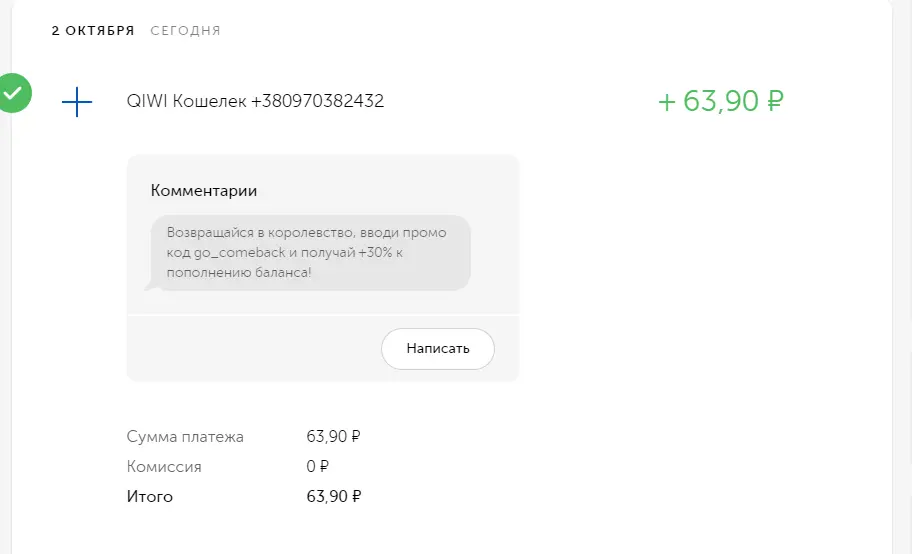Screen dimensions: 912x554
Task: Click the phone number +380970382432
Action: (x=318, y=101)
